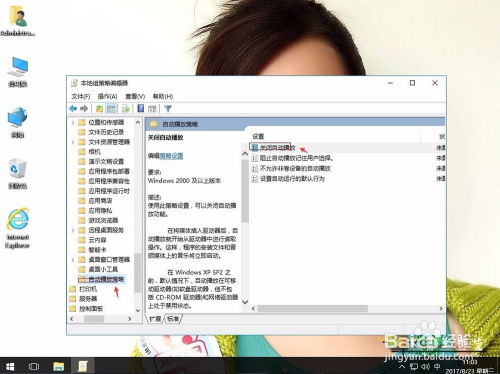The image size is (500, 374).
Task: Click the volume speaker tray icon
Action: tap(425, 367)
